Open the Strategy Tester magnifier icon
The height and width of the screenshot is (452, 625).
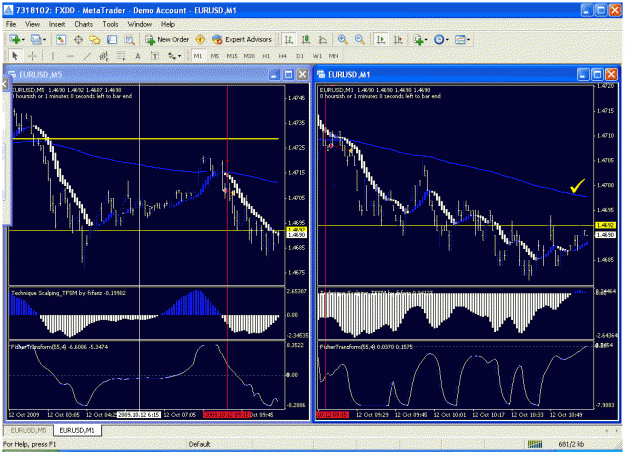pyautogui.click(x=129, y=39)
